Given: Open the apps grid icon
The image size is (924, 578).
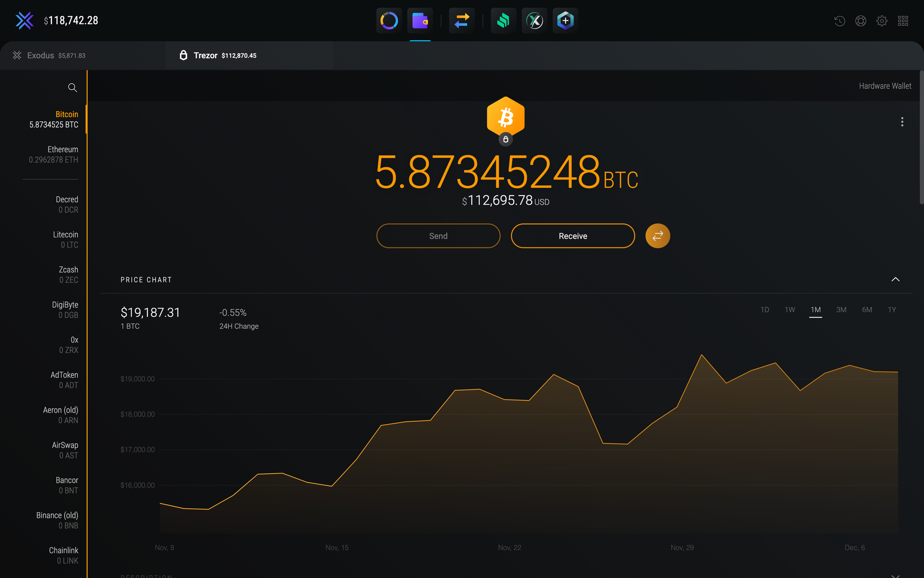Looking at the screenshot, I should (903, 21).
